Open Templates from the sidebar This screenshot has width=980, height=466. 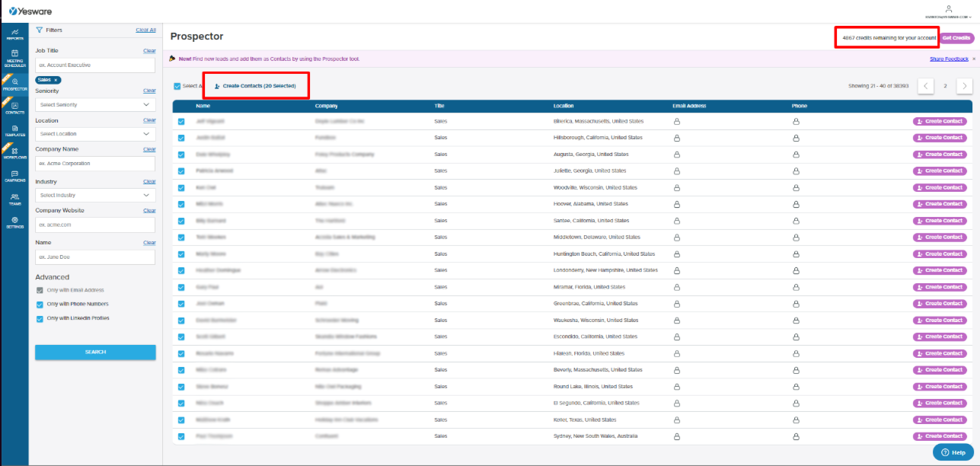pyautogui.click(x=14, y=130)
